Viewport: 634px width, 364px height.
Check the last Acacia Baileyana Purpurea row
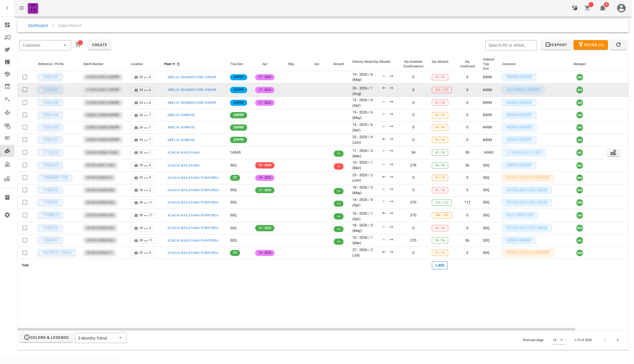point(25,253)
